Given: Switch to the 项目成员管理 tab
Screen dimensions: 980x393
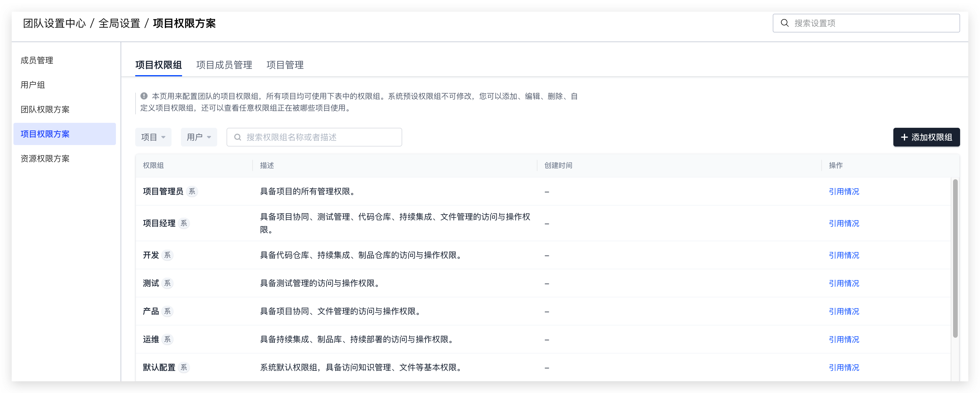Looking at the screenshot, I should [x=224, y=65].
